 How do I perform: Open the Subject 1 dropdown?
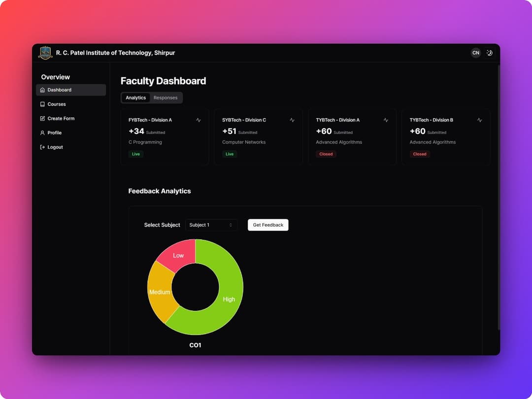pos(211,225)
